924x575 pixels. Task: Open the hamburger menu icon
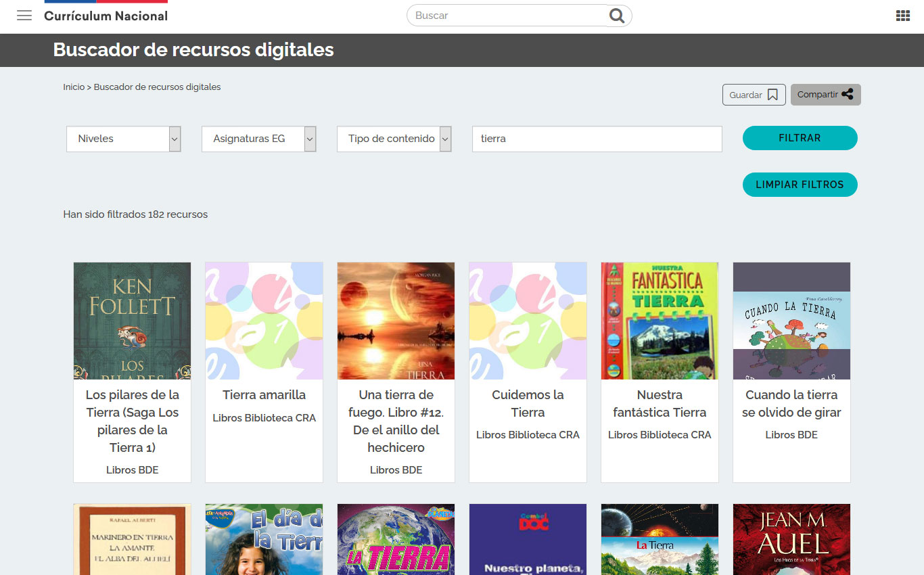(x=24, y=16)
